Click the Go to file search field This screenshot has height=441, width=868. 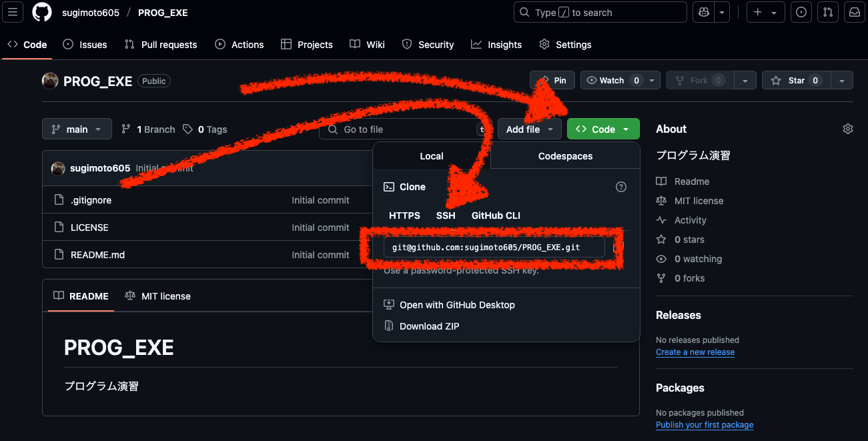[x=405, y=129]
